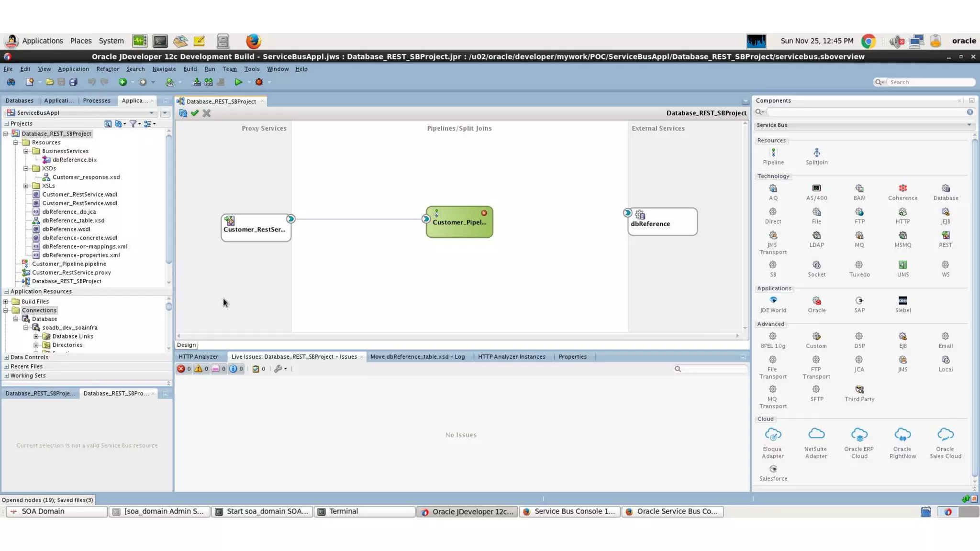This screenshot has height=551, width=980.
Task: Click the Design tab below the canvas
Action: (x=186, y=345)
